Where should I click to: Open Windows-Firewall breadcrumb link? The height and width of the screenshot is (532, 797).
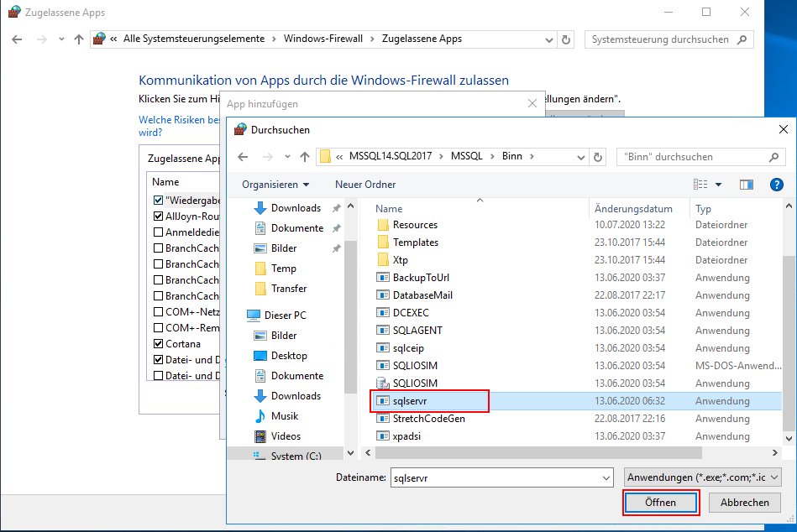coord(323,39)
